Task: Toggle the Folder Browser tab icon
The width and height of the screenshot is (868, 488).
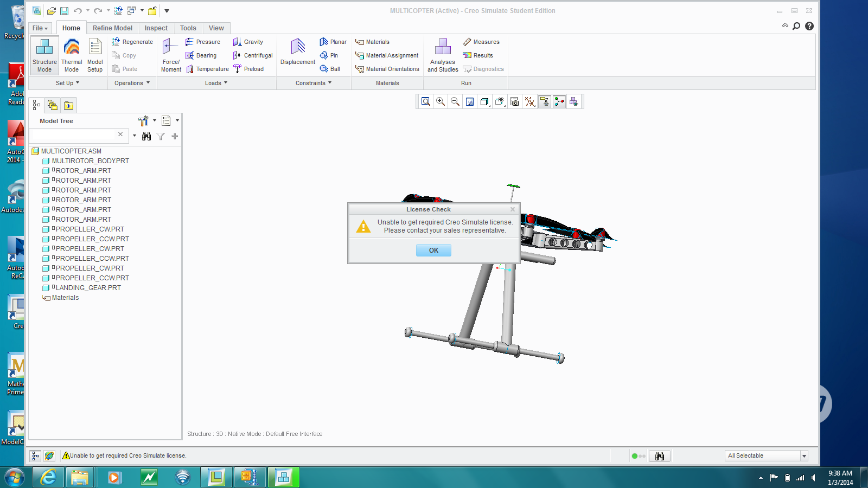Action: tap(52, 105)
